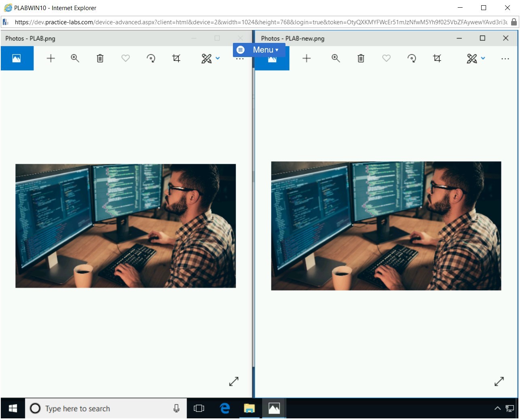This screenshot has height=420, width=520.
Task: Crop the PLAB-new.png photo
Action: point(437,59)
